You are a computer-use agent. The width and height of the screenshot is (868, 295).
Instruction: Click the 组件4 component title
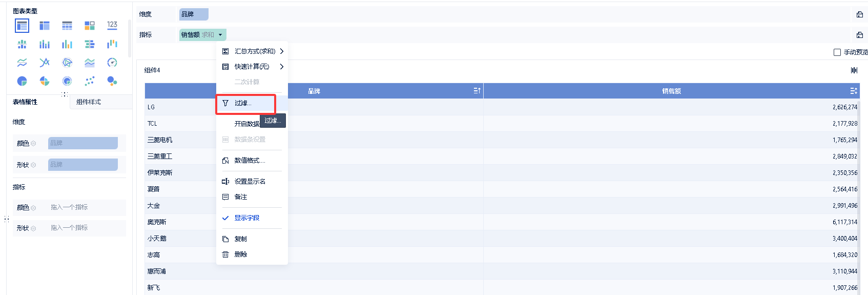pos(152,70)
